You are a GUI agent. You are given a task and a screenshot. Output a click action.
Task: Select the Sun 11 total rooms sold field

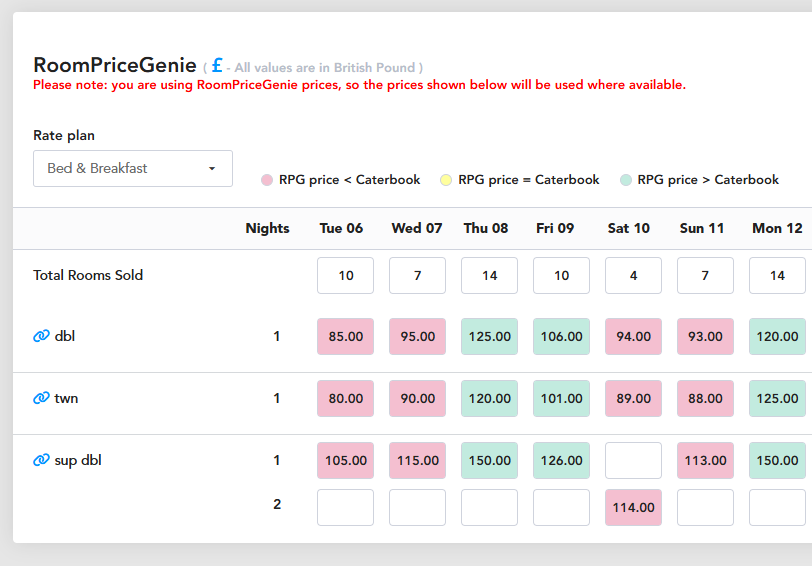705,275
